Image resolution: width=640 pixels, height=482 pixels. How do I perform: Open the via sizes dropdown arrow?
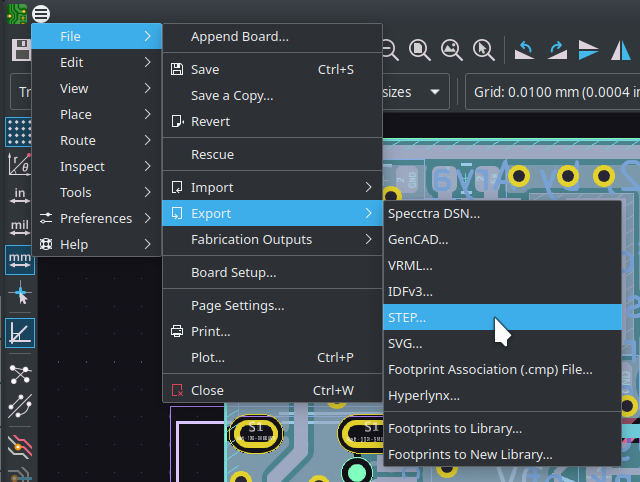435,92
